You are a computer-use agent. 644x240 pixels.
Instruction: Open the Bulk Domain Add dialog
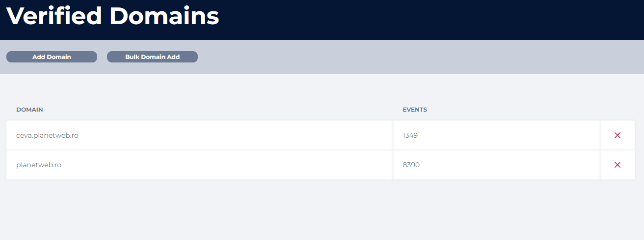point(152,57)
